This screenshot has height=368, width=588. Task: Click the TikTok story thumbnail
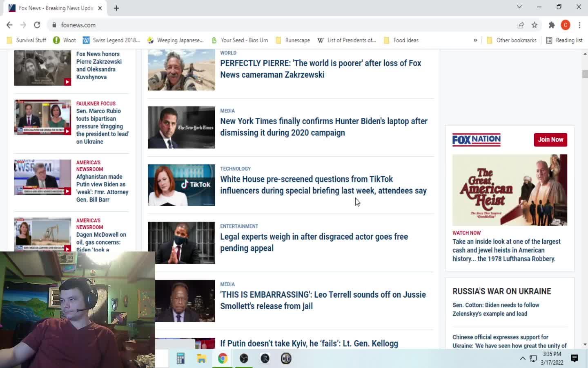pyautogui.click(x=181, y=185)
